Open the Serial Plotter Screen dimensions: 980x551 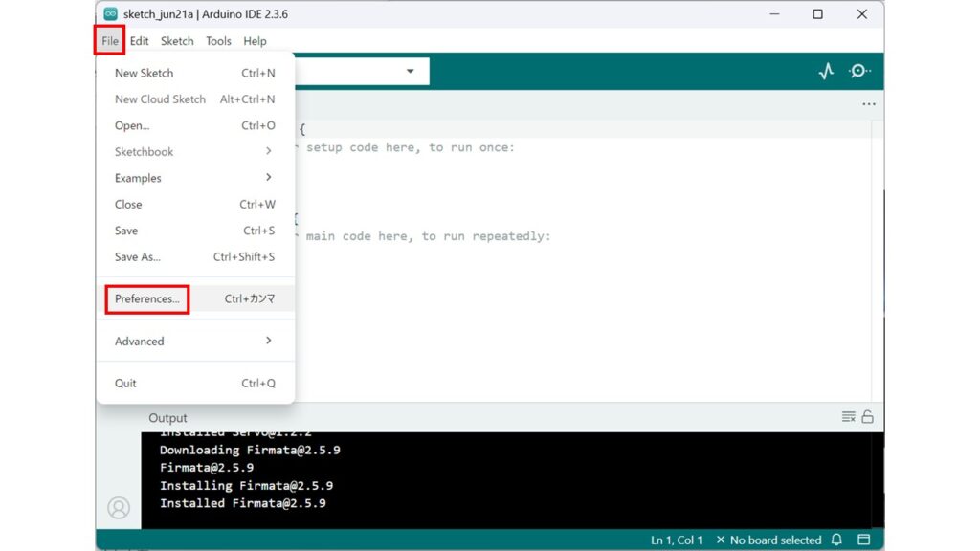tap(826, 71)
